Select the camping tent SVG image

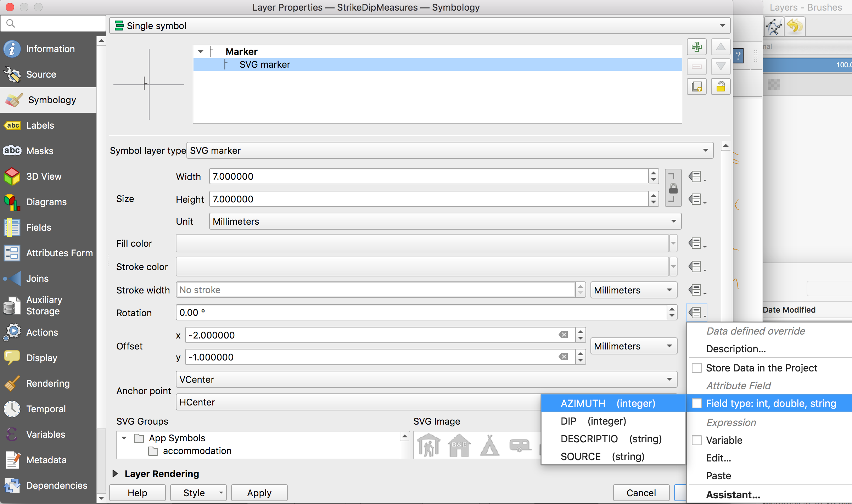pos(489,446)
